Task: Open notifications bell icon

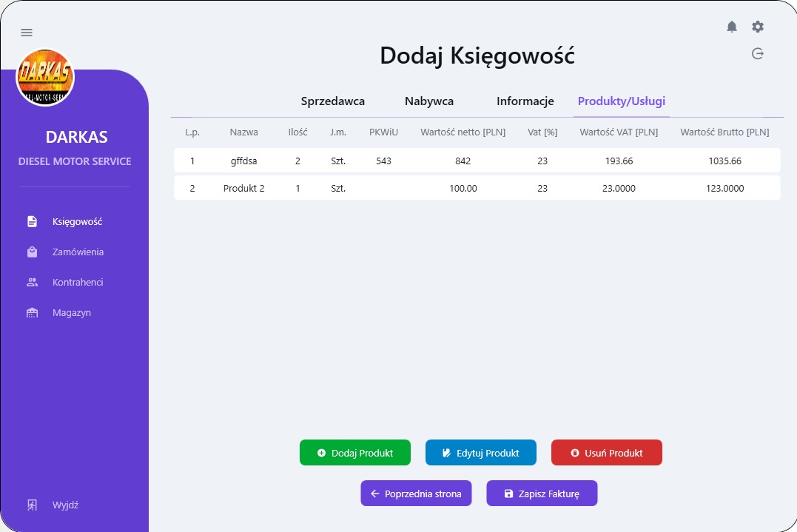Action: 731,27
